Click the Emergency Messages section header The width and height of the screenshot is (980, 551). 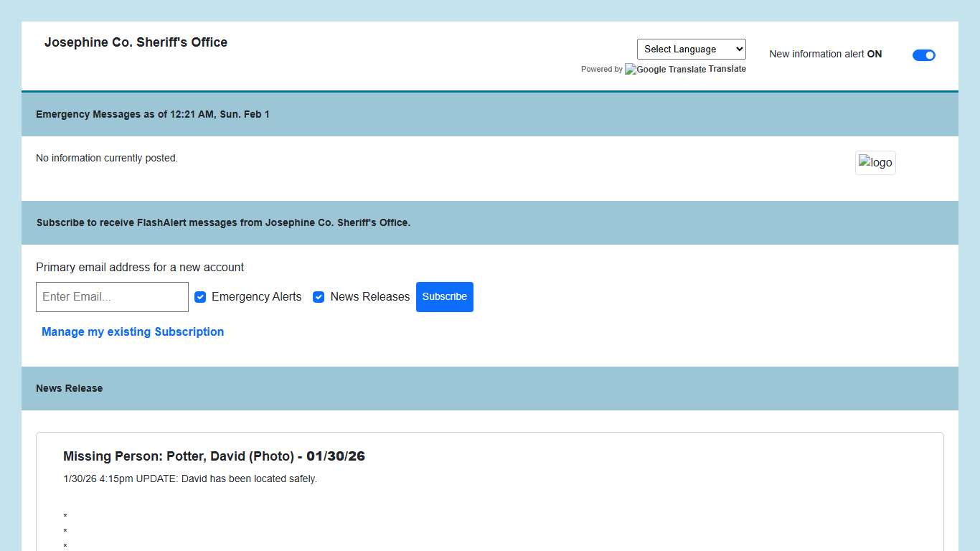point(153,114)
